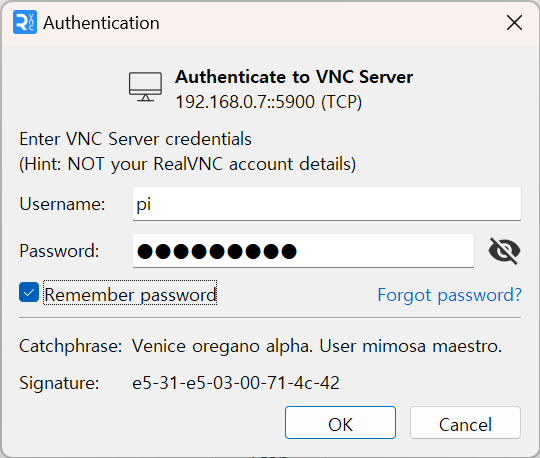This screenshot has width=540, height=458.
Task: Focus the Username field containing pi
Action: [327, 204]
